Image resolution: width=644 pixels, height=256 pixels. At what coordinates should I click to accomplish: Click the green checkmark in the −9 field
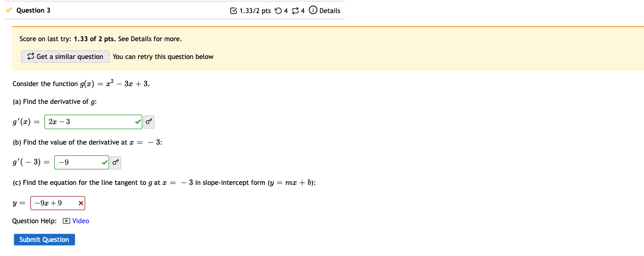[105, 163]
